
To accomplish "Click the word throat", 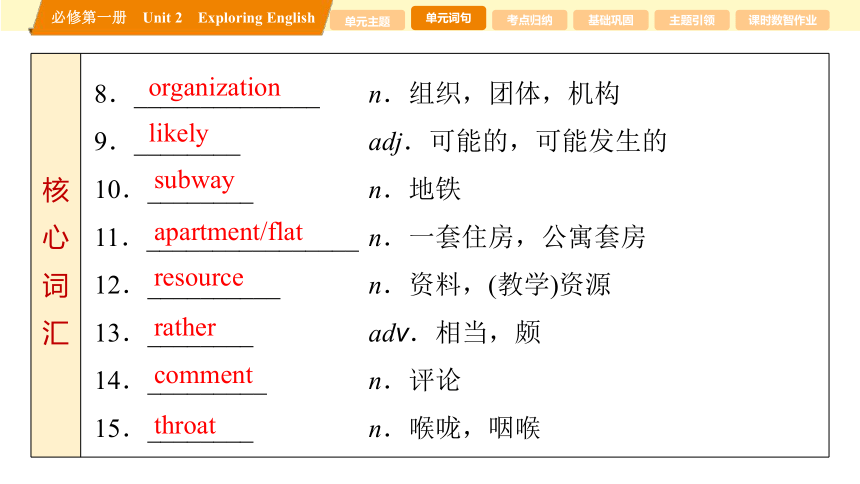I will (x=185, y=425).
